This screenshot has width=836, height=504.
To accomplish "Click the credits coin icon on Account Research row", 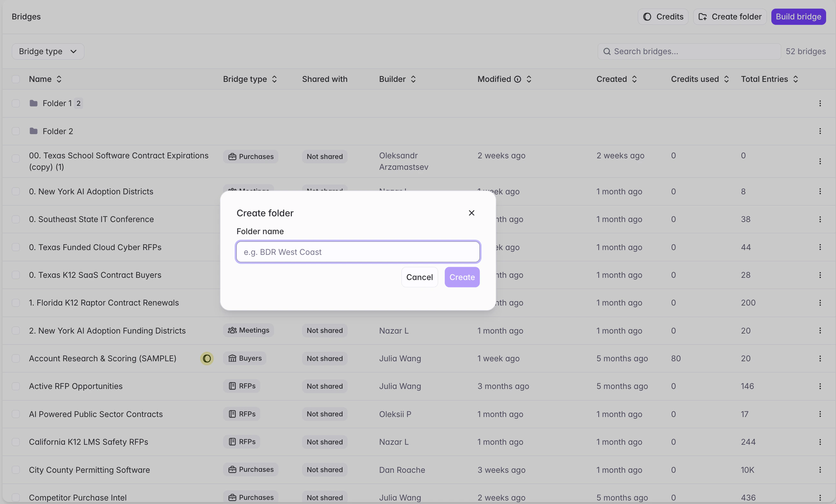I will (207, 358).
